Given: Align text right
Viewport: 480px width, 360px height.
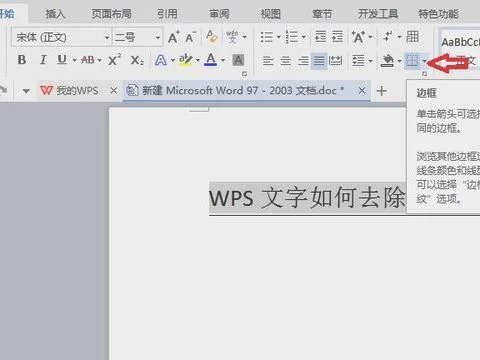Looking at the screenshot, I should [303, 61].
